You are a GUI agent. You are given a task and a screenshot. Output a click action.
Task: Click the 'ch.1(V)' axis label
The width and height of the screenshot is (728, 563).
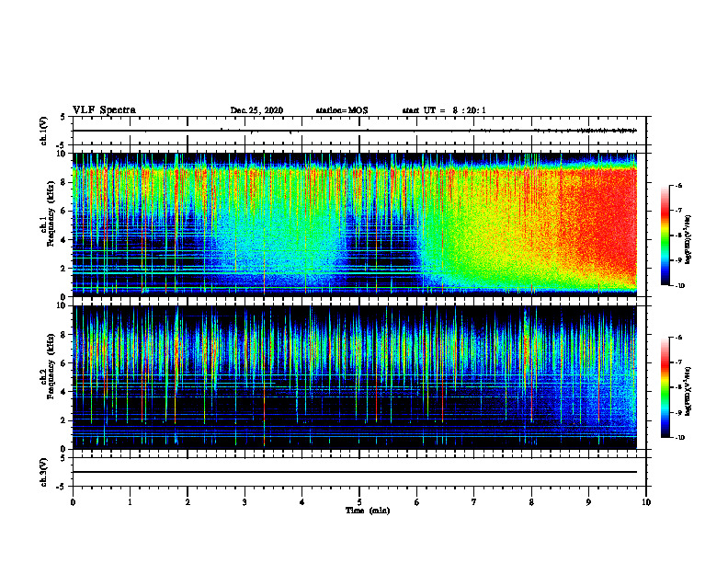point(44,131)
